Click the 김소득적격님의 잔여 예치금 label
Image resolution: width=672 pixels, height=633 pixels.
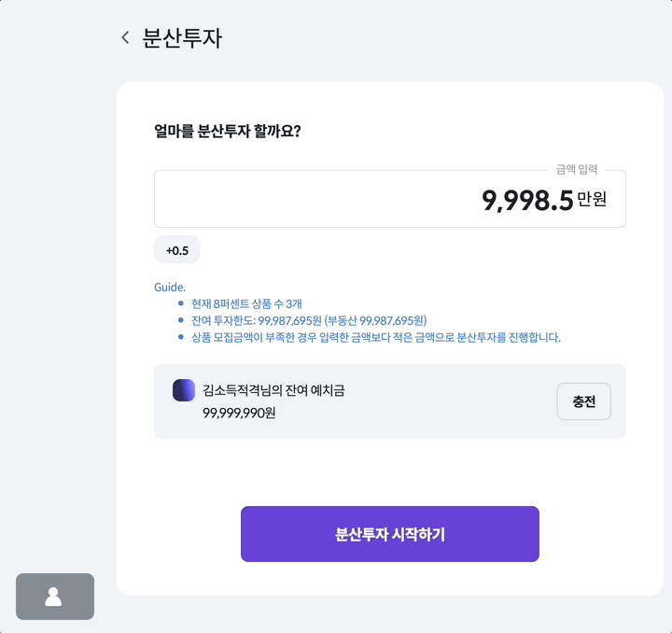[x=273, y=390]
